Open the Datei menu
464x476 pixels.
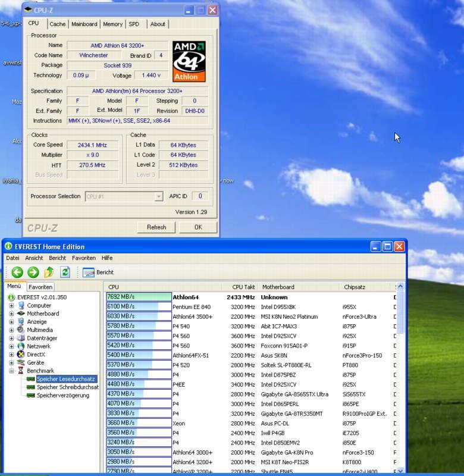(12, 258)
